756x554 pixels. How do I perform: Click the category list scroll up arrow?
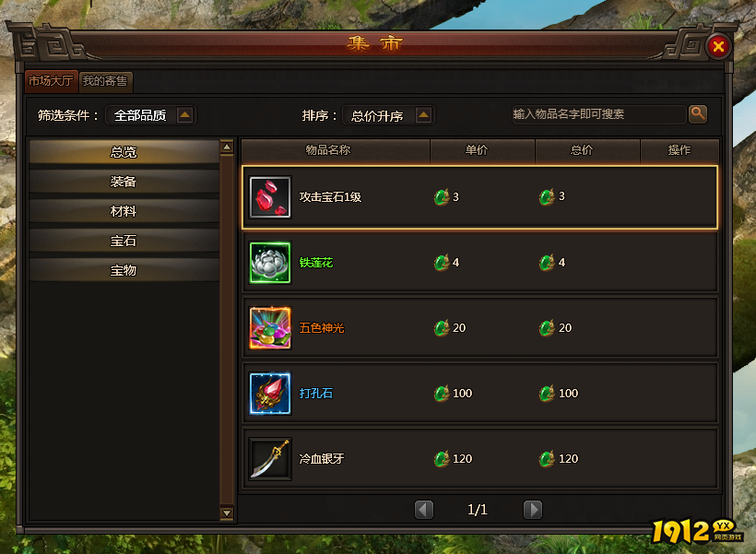tap(227, 147)
